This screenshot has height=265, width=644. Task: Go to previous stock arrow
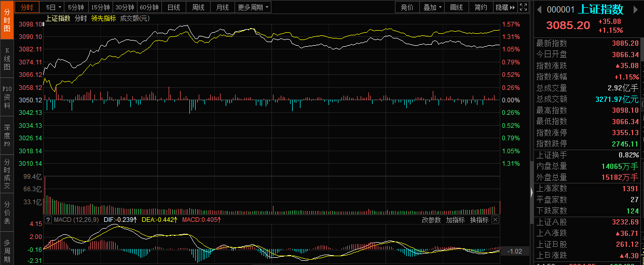point(539,9)
